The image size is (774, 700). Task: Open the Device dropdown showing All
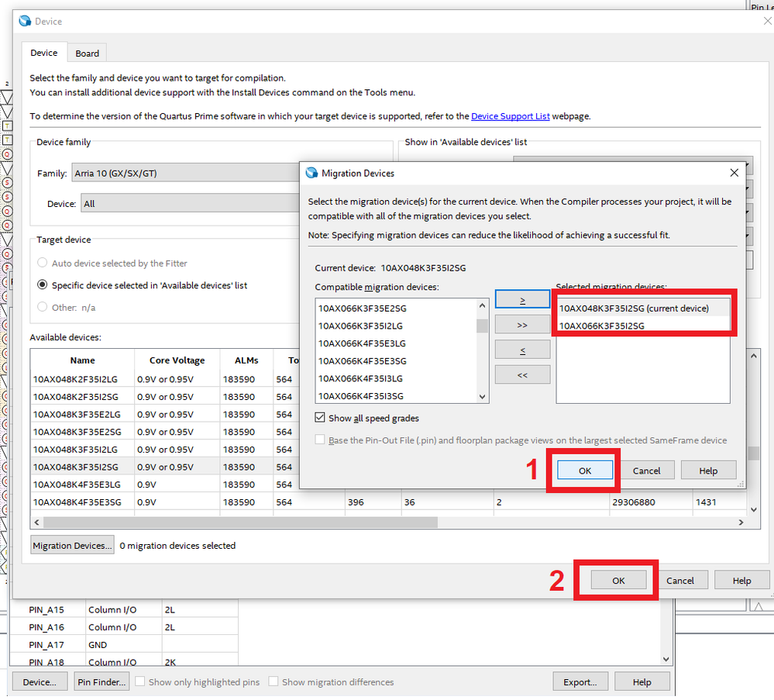(190, 204)
